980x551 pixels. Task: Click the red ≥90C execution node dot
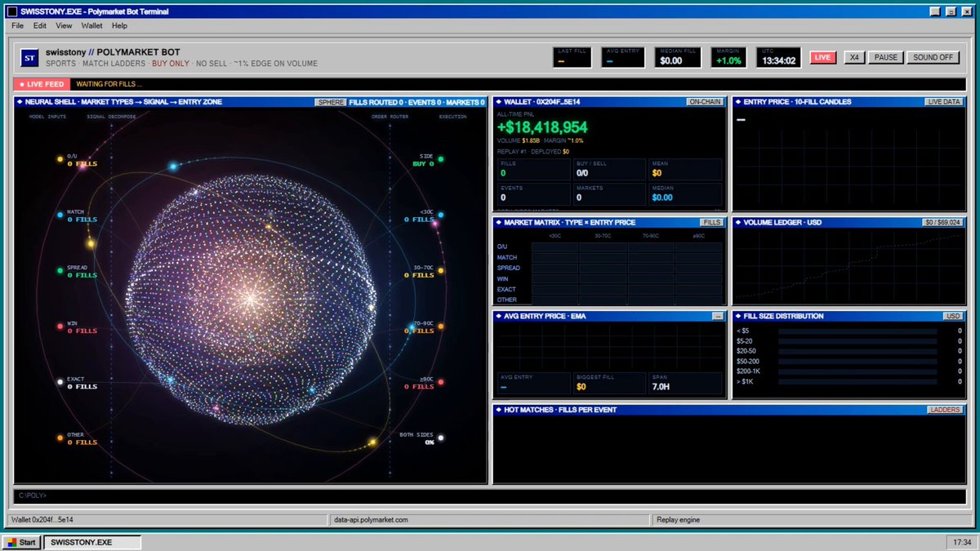coord(441,382)
